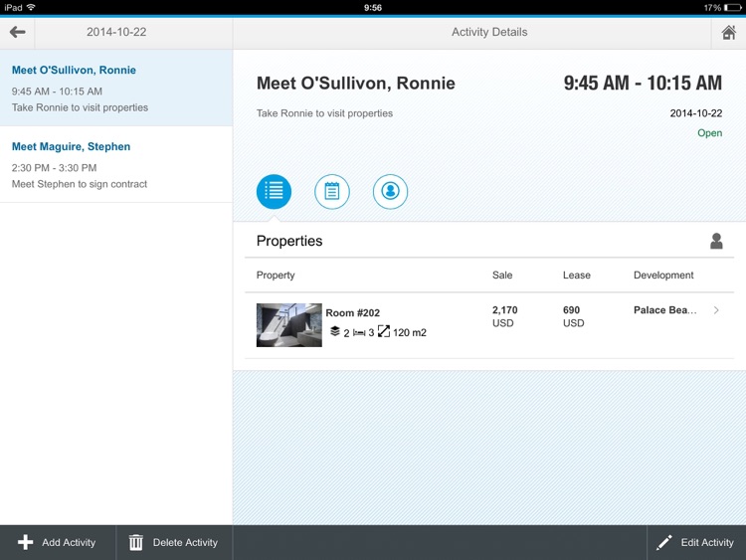The image size is (746, 560).
Task: Click the Development column header
Action: click(x=663, y=275)
